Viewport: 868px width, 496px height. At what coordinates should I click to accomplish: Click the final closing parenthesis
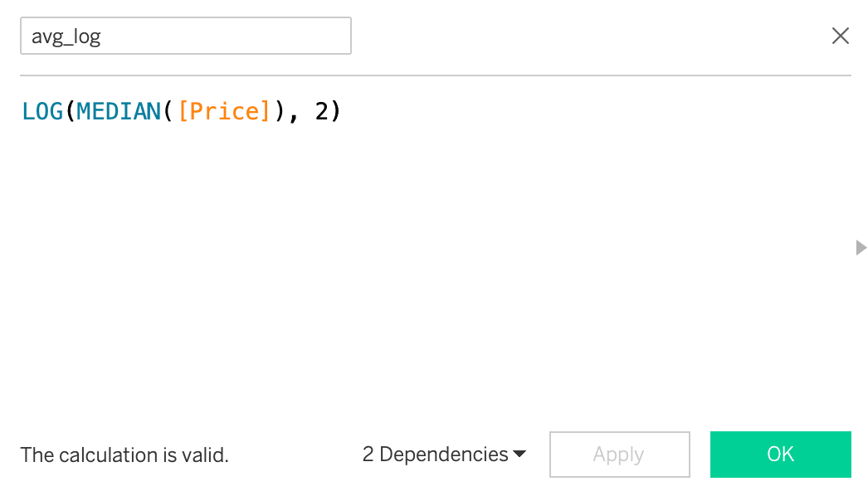335,111
